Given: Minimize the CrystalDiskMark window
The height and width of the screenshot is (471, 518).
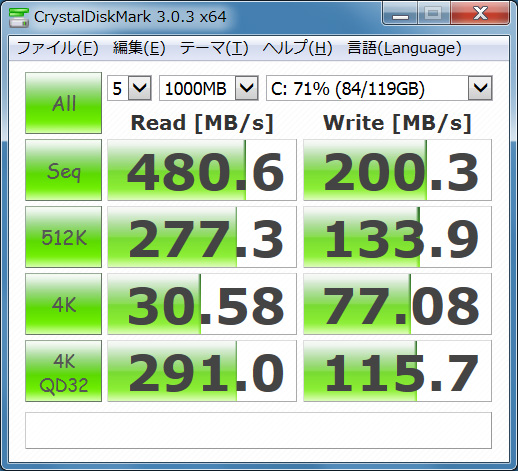Looking at the screenshot, I should (x=400, y=14).
